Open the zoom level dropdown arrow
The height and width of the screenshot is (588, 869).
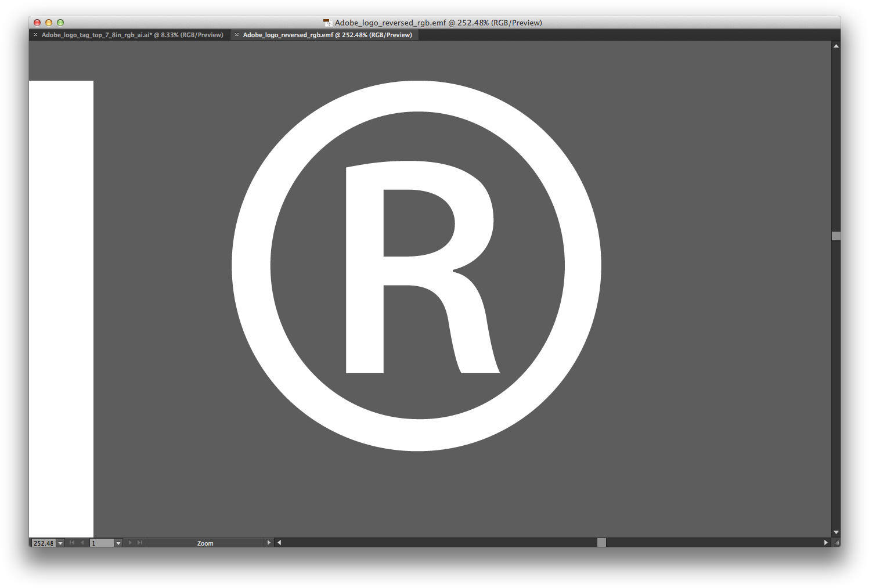tap(60, 543)
